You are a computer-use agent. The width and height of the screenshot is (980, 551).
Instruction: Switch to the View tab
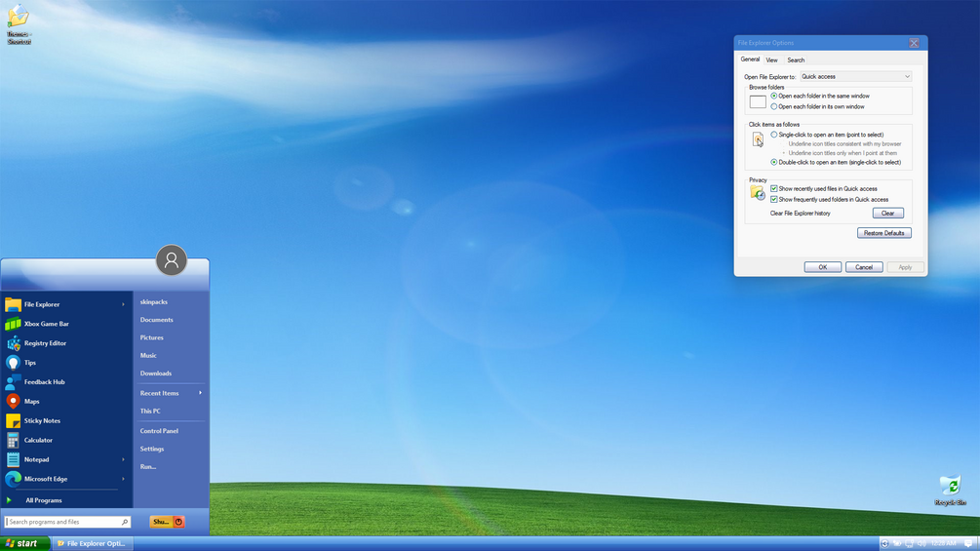coord(772,59)
